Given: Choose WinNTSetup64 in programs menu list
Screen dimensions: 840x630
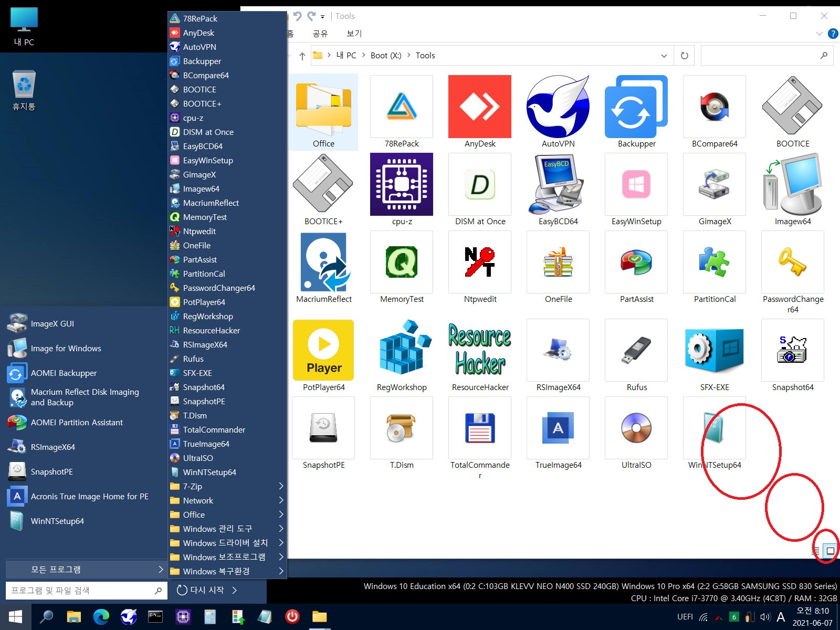Looking at the screenshot, I should pyautogui.click(x=227, y=472).
